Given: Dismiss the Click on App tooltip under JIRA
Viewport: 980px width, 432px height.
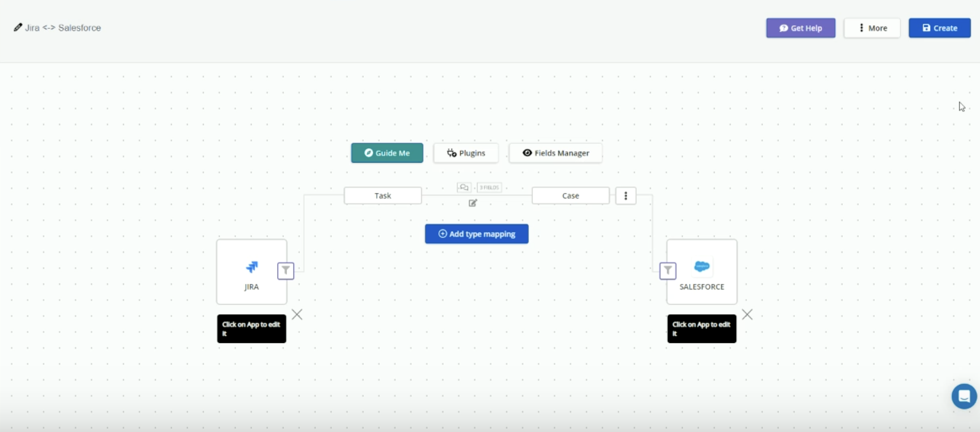Looking at the screenshot, I should click(297, 314).
